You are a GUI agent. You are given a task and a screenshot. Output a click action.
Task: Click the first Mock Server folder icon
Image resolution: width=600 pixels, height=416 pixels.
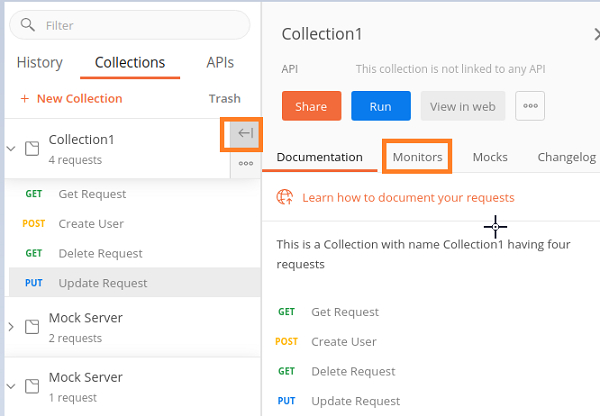click(x=31, y=327)
